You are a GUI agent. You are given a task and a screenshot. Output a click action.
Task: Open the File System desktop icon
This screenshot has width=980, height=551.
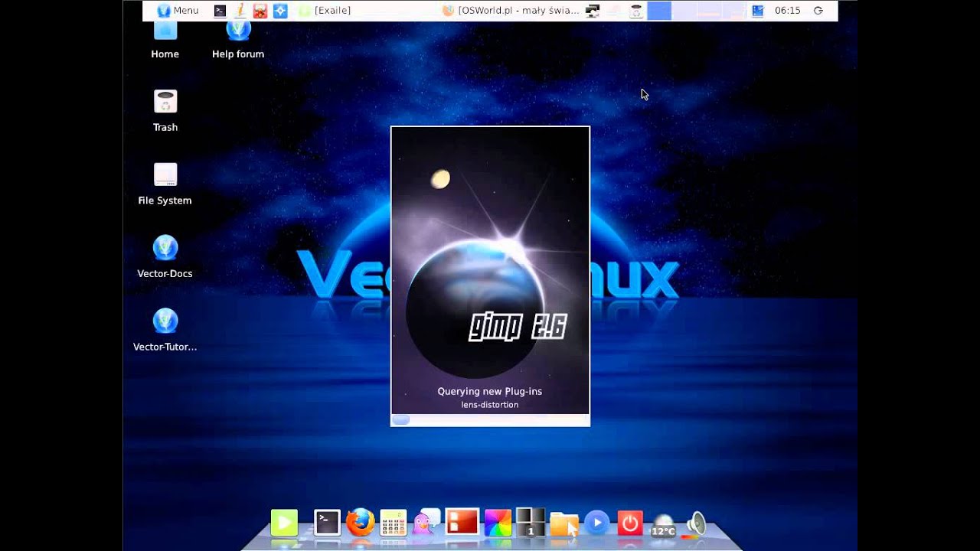point(165,184)
